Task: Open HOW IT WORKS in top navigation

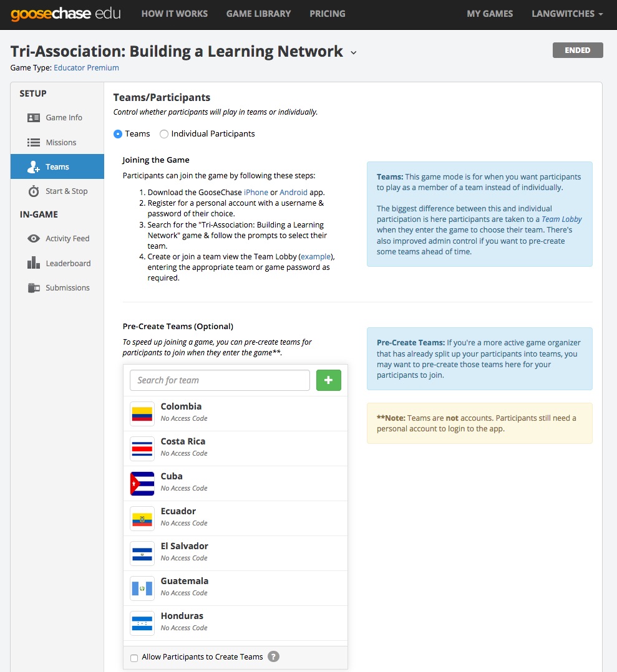Action: [x=175, y=14]
